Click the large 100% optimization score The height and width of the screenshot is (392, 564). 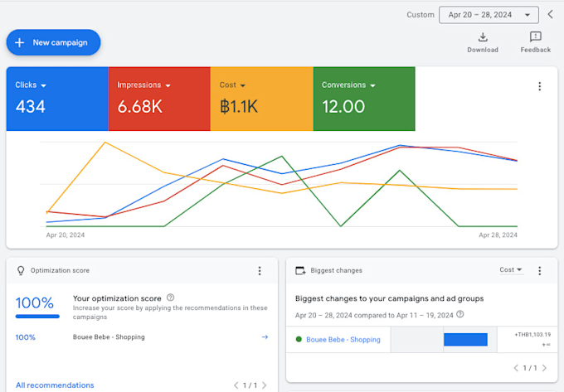35,302
